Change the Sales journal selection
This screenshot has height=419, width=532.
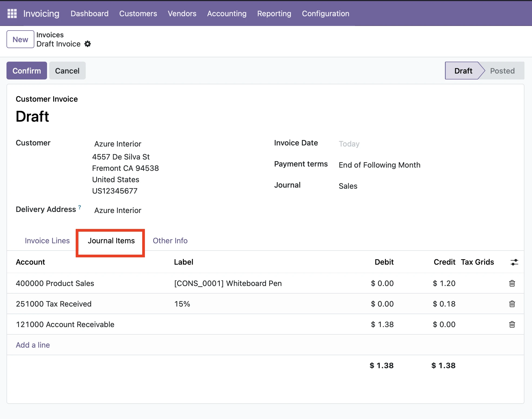tap(348, 186)
